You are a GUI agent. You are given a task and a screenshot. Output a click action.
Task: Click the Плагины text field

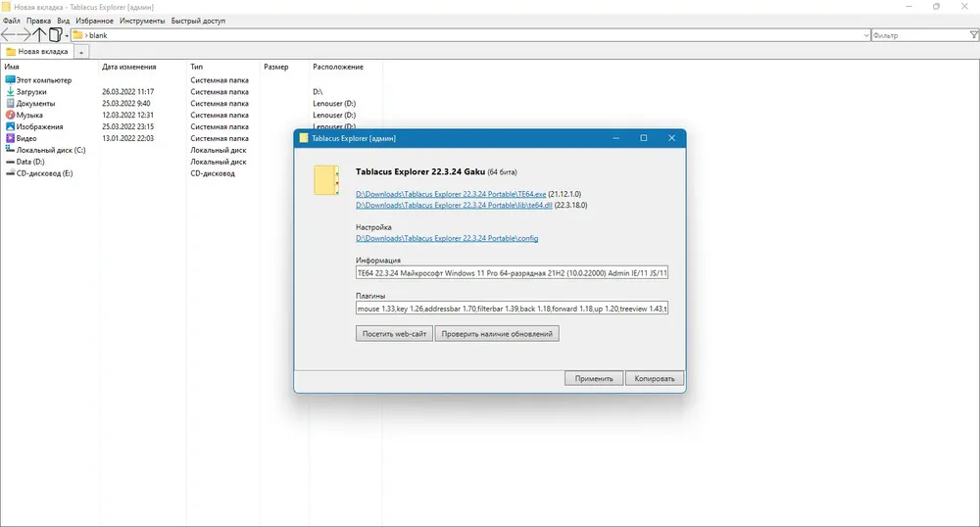(512, 309)
